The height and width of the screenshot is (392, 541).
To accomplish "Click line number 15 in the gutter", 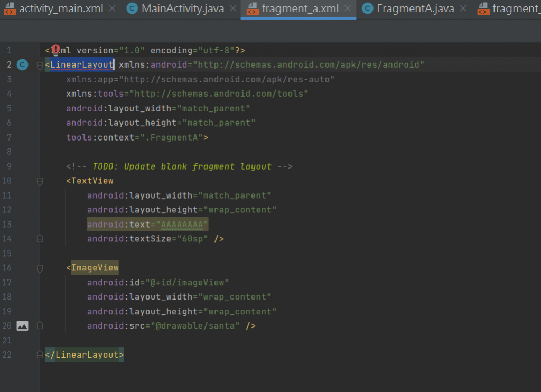I will click(7, 253).
